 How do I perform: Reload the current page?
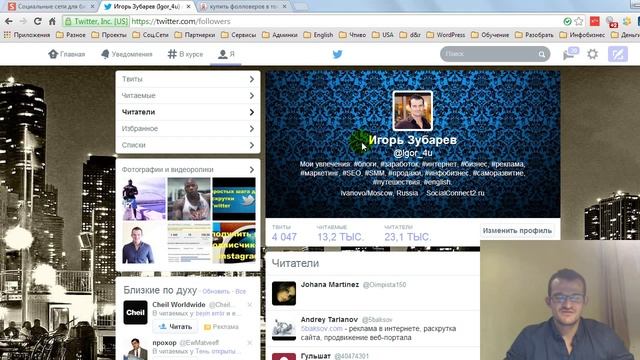[38, 21]
